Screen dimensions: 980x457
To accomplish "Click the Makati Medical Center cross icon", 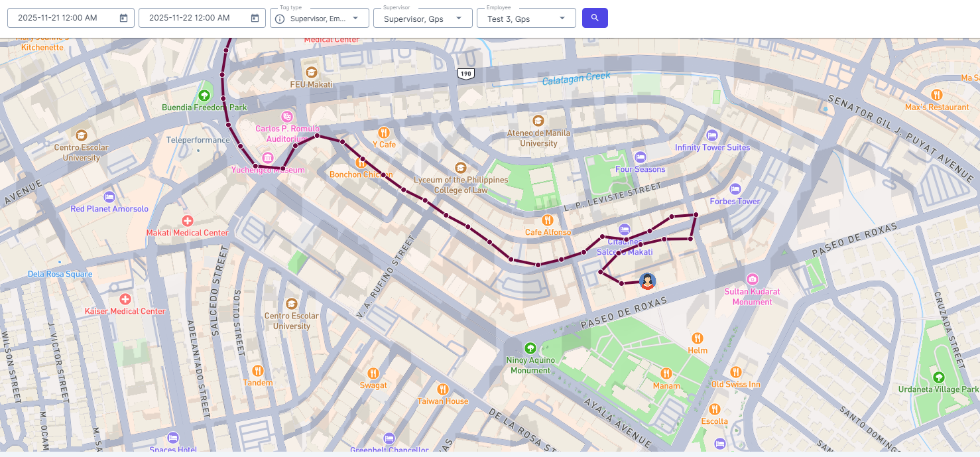I will (x=188, y=220).
